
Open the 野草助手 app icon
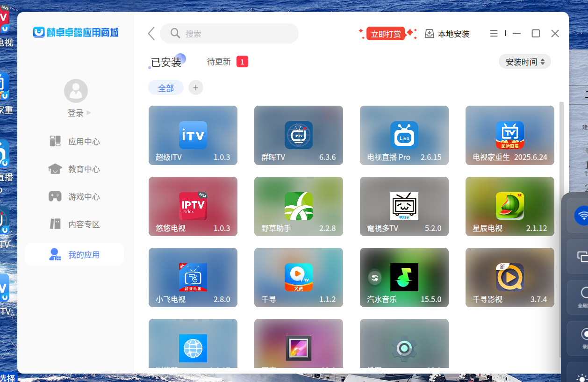click(299, 206)
